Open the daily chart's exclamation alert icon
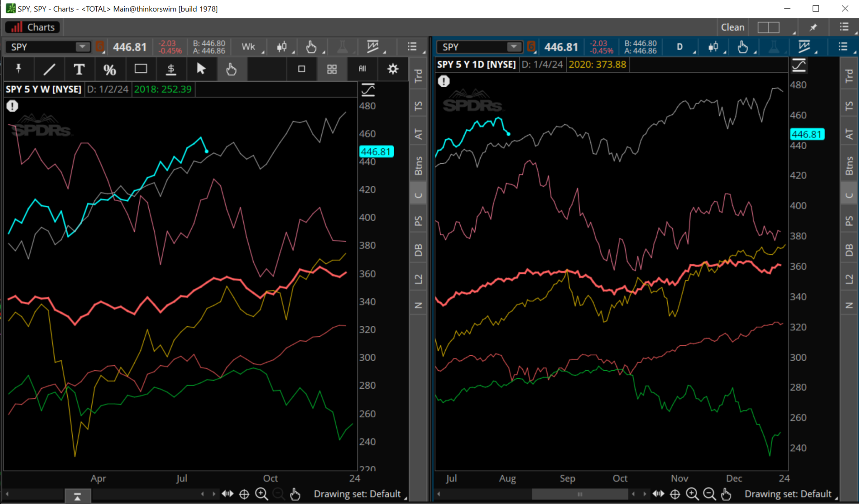This screenshot has height=504, width=859. point(444,81)
